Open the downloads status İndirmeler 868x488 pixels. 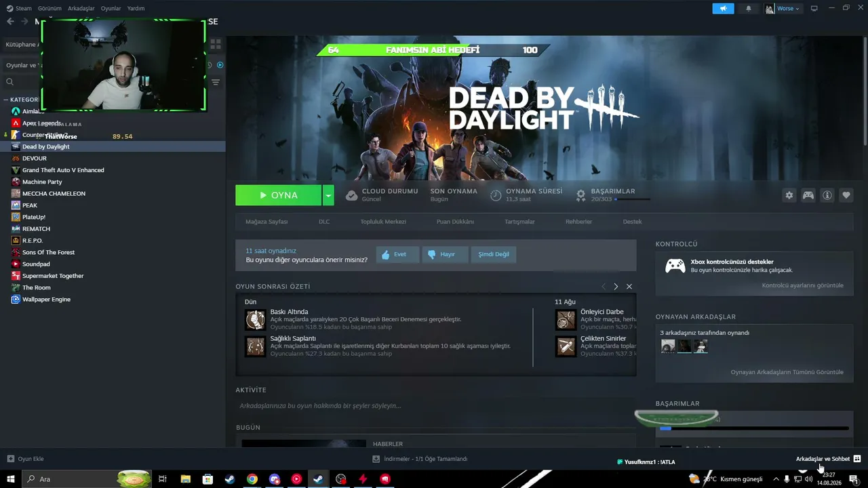[420, 459]
